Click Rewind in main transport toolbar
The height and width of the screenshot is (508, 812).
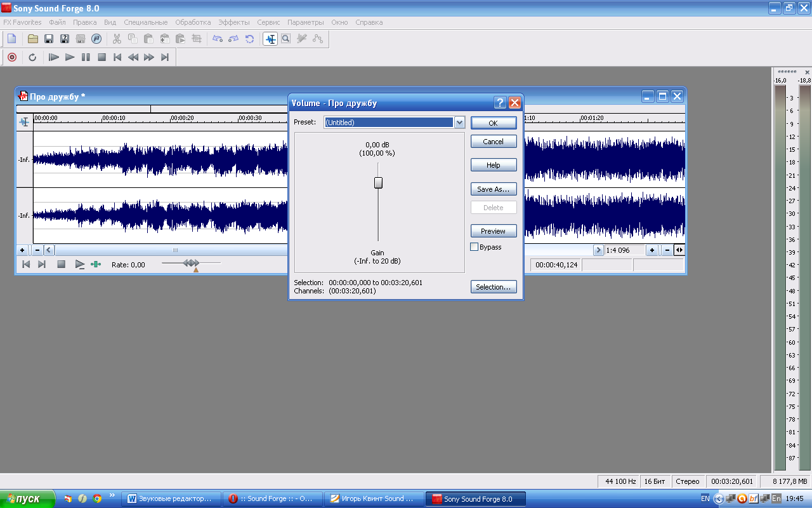[133, 57]
